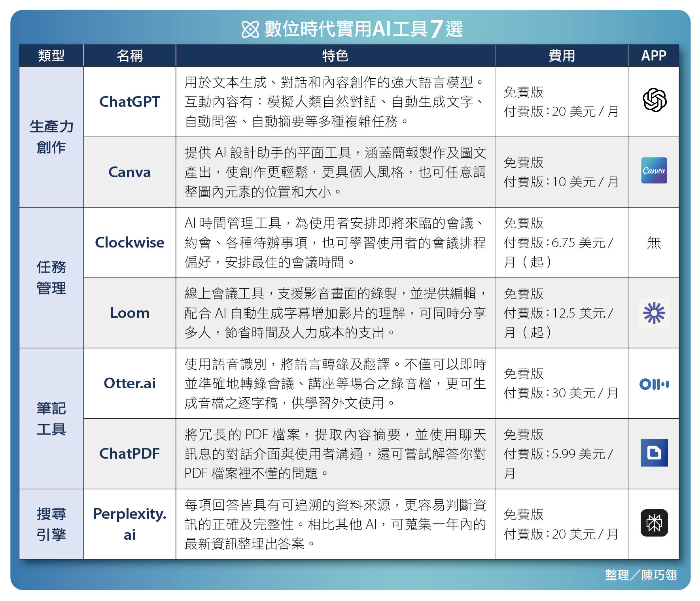The height and width of the screenshot is (601, 700).
Task: Click Otter.ai description starting 使用語音識別
Action: click(x=335, y=383)
